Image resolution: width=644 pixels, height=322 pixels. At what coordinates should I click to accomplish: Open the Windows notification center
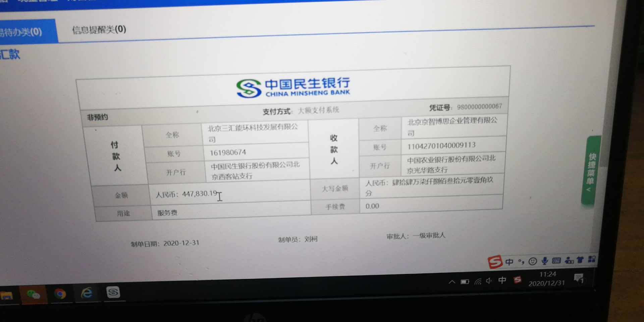click(x=579, y=278)
